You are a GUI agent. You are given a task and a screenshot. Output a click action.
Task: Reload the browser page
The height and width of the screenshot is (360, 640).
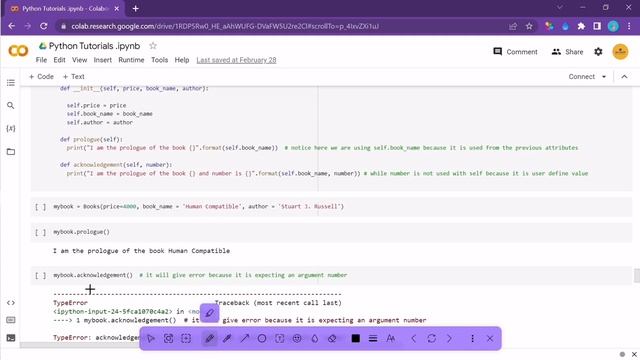coord(44,26)
